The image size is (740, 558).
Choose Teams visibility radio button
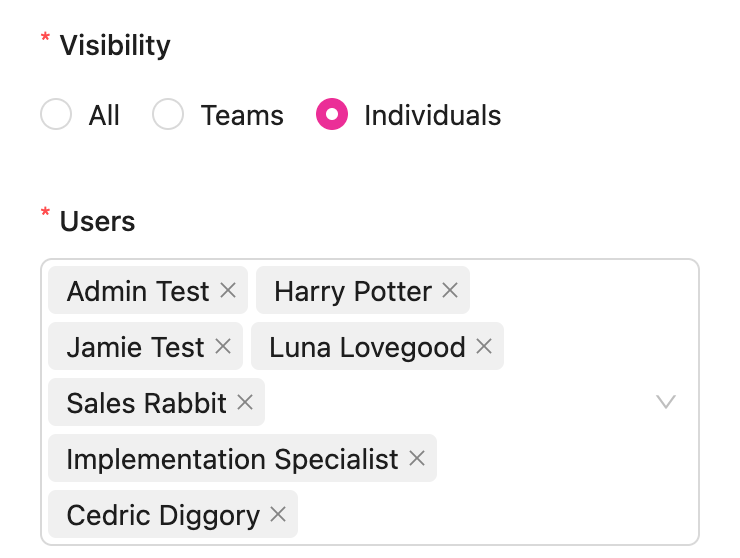(x=168, y=115)
